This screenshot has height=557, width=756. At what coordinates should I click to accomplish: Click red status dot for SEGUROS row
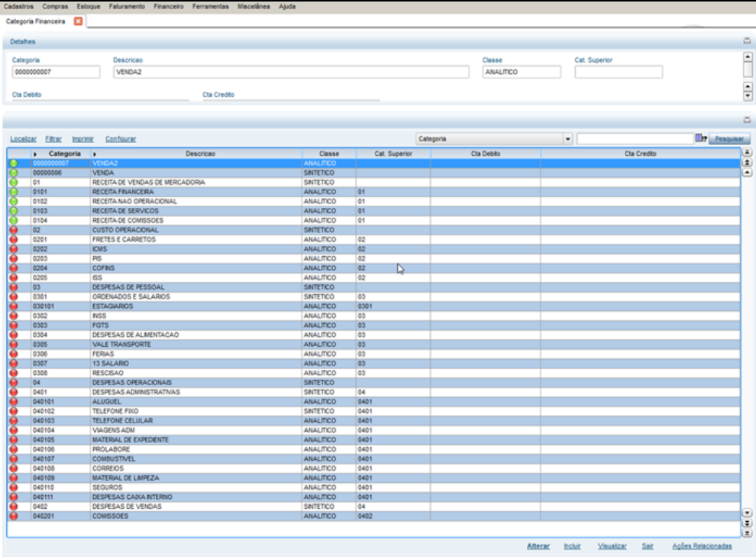point(14,487)
